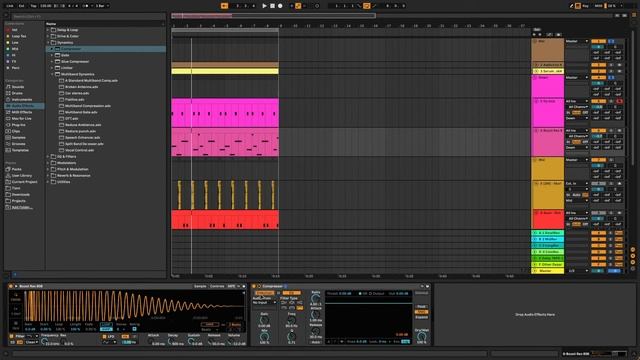640x360 pixels.
Task: Open Sounds category in browser
Action: [18, 87]
